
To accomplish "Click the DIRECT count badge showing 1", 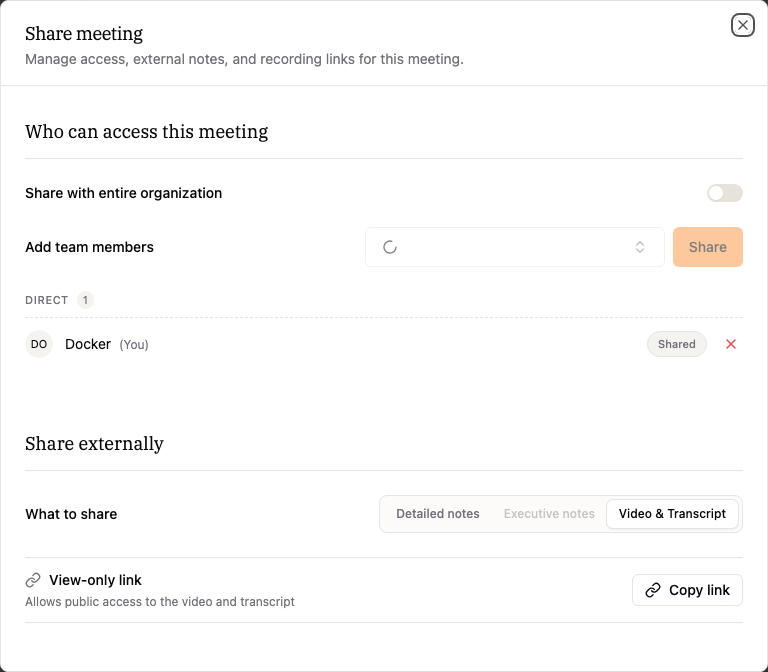I will point(85,300).
